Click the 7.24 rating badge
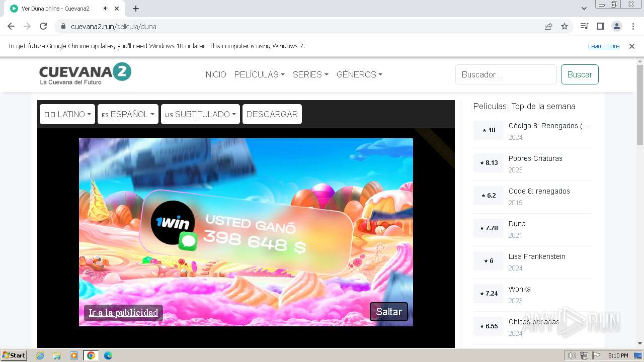This screenshot has height=362, width=644. coord(489,294)
